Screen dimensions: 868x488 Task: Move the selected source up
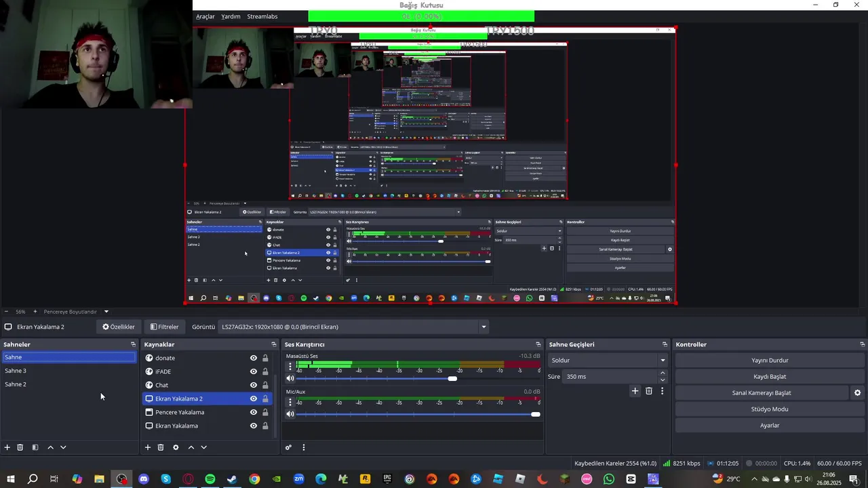pyautogui.click(x=191, y=447)
